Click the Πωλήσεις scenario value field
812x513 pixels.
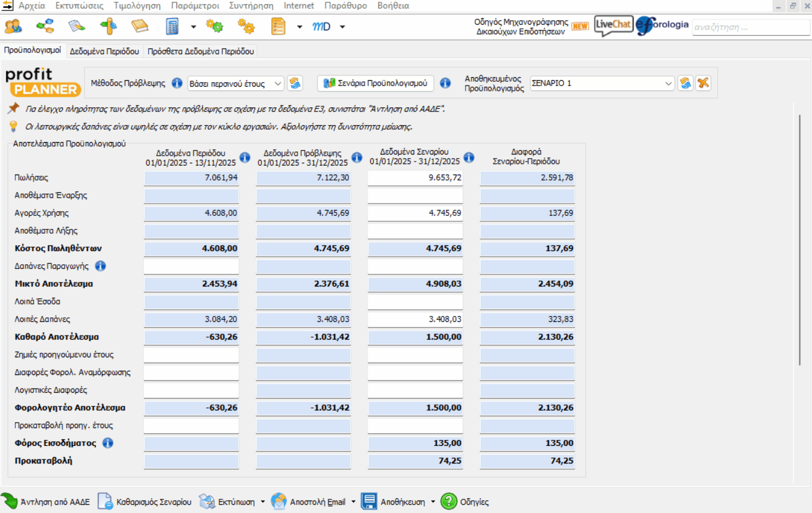coord(415,177)
